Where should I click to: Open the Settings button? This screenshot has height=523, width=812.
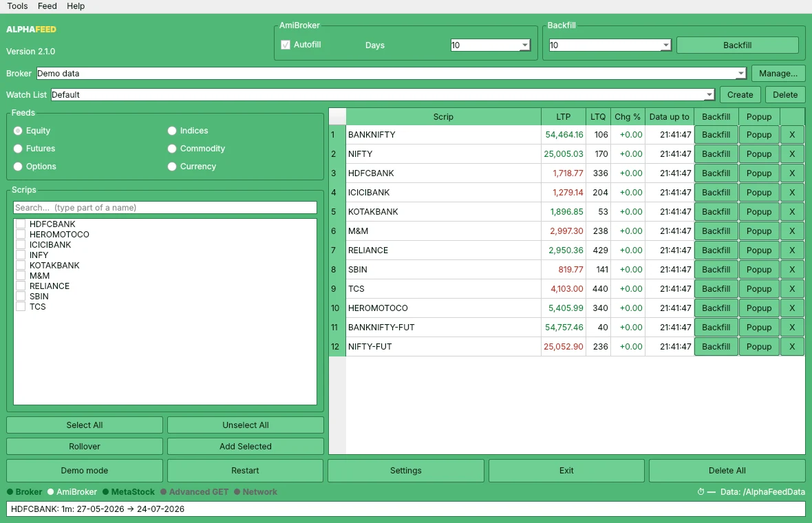(406, 471)
